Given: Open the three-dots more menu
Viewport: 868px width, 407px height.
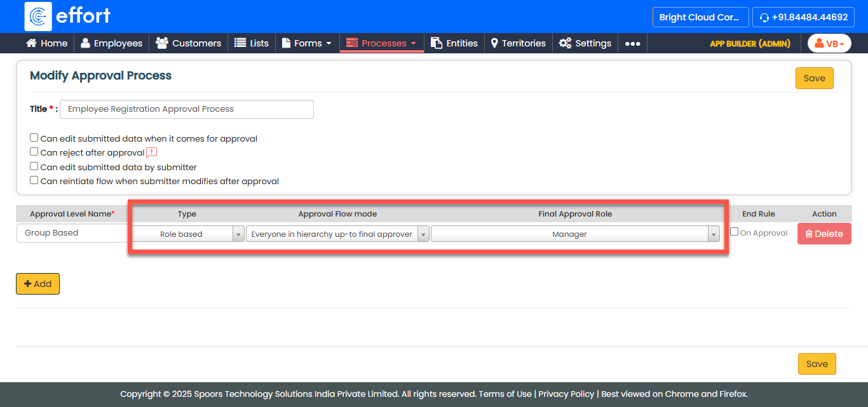Looking at the screenshot, I should coord(632,43).
